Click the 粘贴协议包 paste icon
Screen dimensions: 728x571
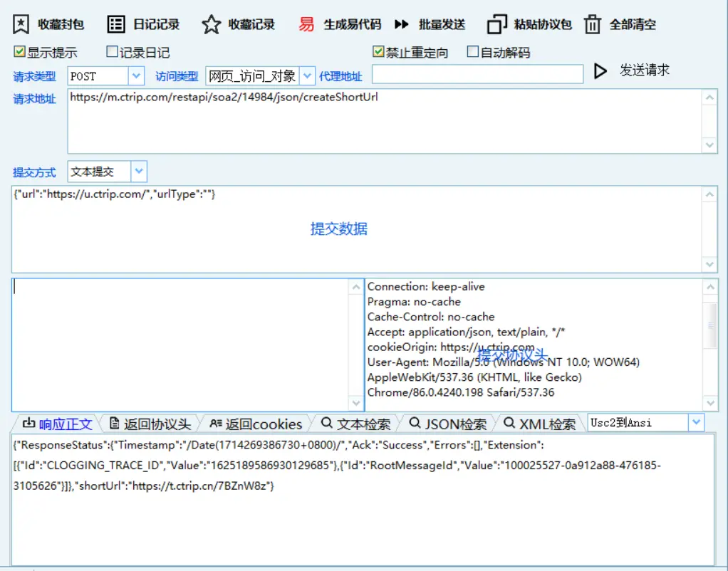pos(496,24)
